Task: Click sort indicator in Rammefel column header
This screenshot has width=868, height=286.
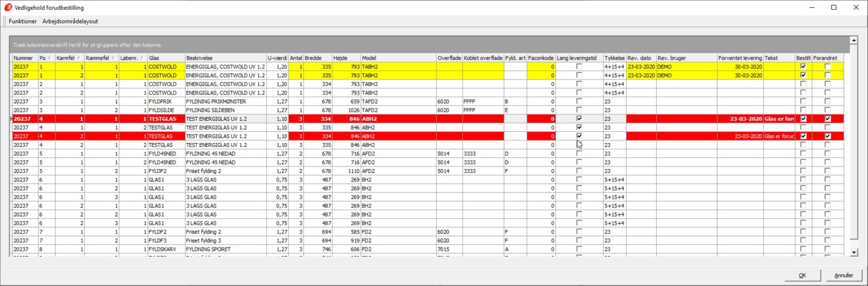Action: (x=114, y=58)
